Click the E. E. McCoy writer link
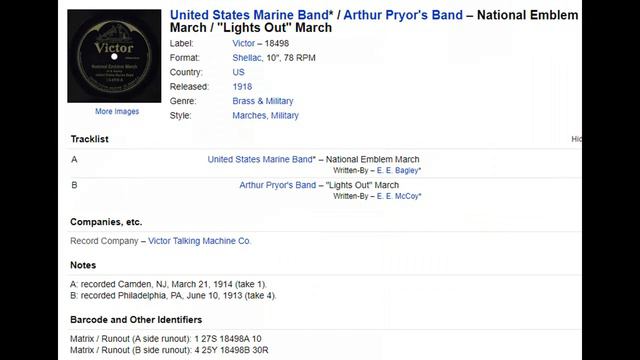The image size is (640, 360). [398, 196]
